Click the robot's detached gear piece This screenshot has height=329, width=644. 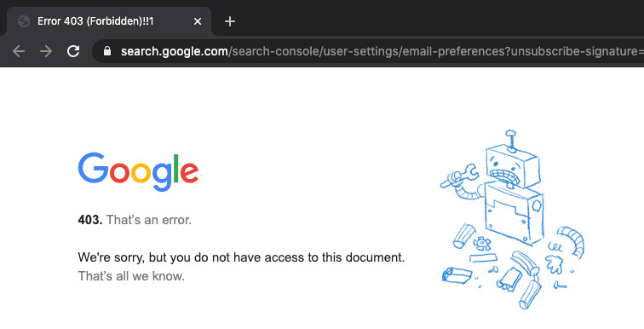pos(481,243)
